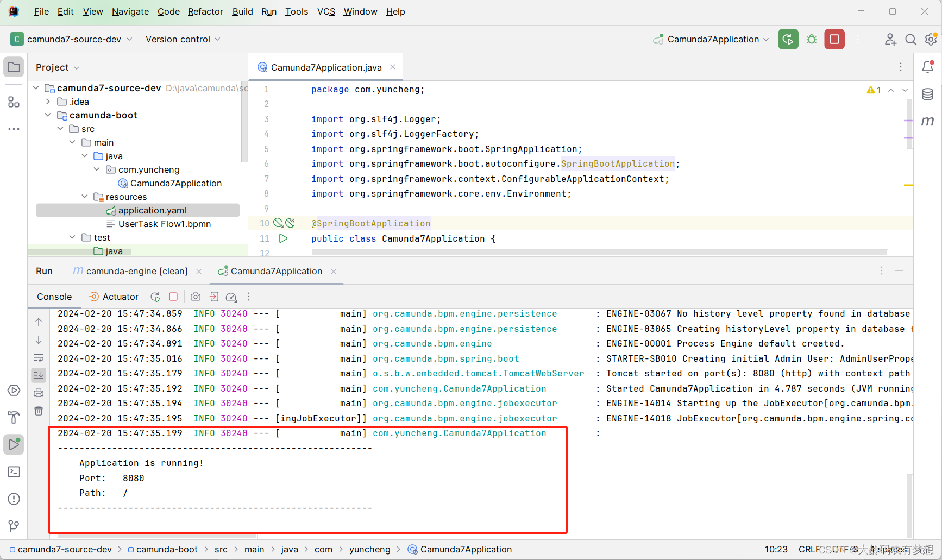
Task: Rerun the console process icon
Action: [x=155, y=297]
